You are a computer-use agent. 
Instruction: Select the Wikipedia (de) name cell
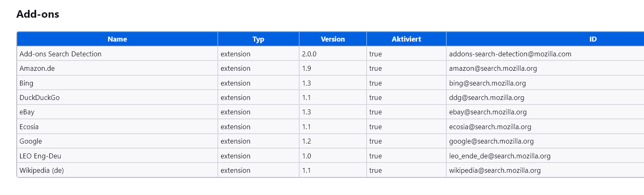(x=42, y=170)
